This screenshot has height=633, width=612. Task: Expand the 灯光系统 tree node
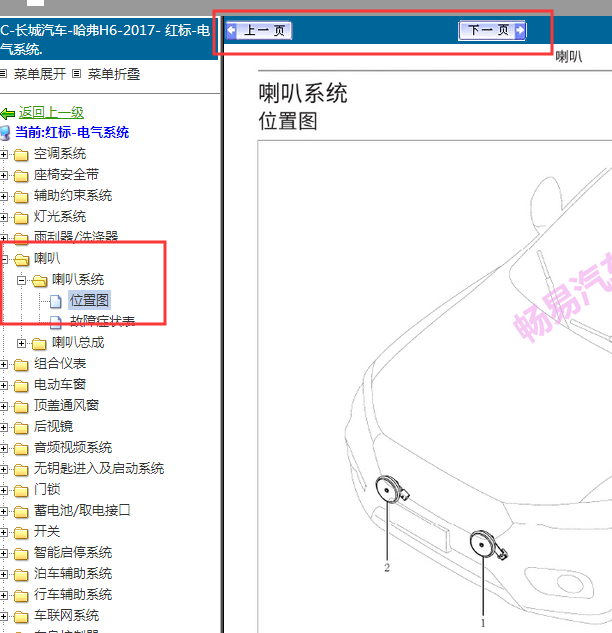pos(4,217)
